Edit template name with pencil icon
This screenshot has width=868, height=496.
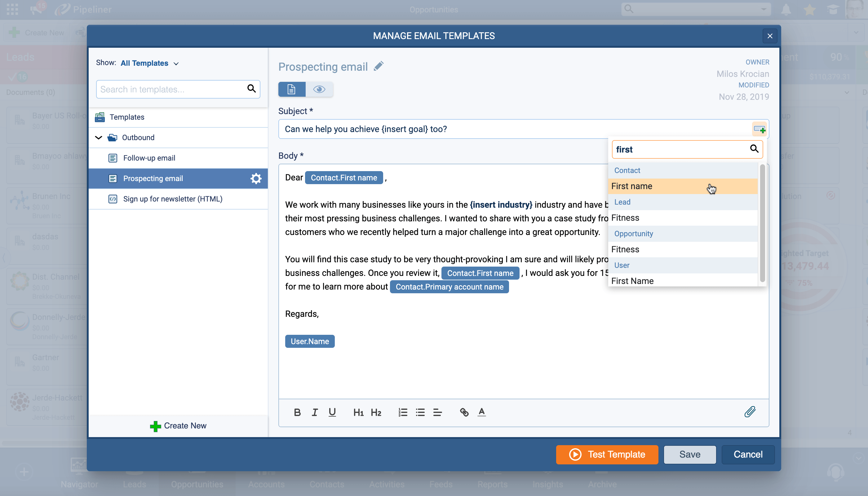tap(379, 66)
